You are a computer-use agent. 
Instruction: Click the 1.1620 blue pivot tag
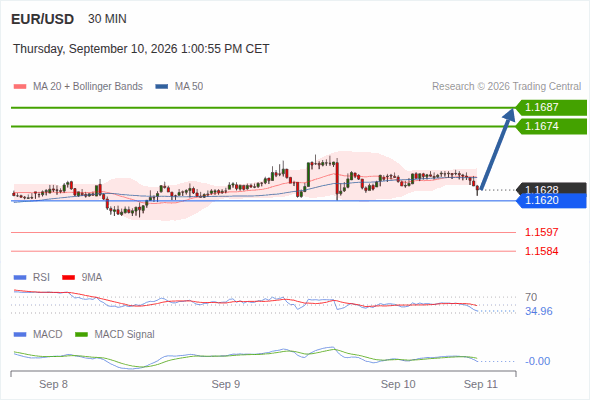tap(551, 201)
